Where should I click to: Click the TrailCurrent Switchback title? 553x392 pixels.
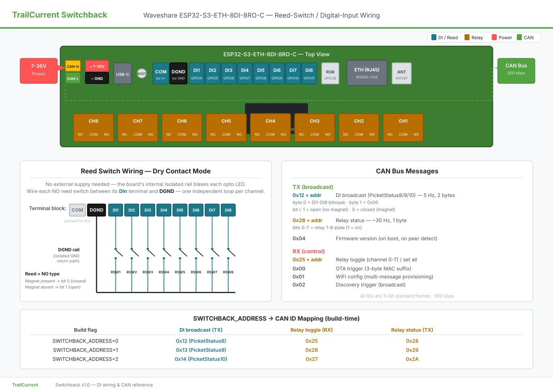tap(60, 15)
